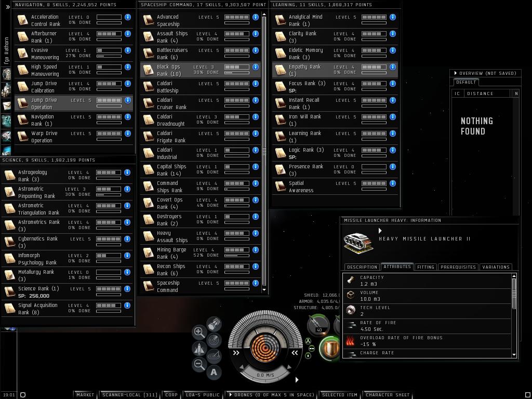Sort overview by Distance column
The height and width of the screenshot is (399, 532).
coord(487,94)
